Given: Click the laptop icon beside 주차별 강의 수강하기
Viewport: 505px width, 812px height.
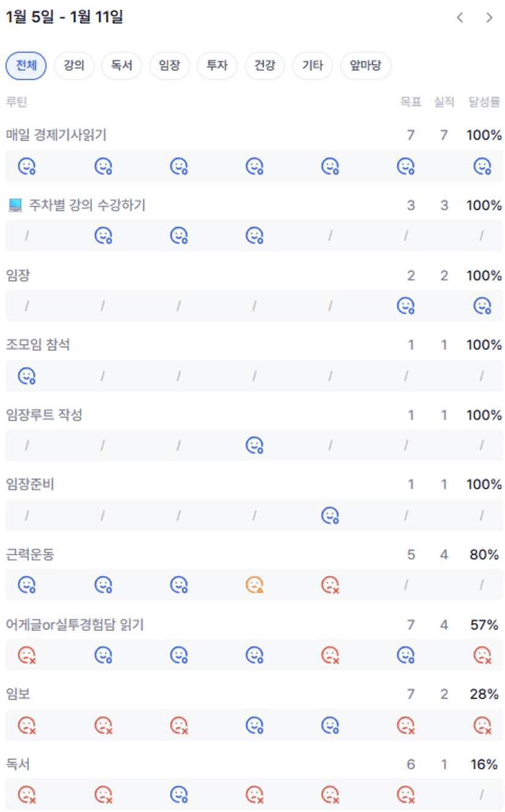Looking at the screenshot, I should click(15, 206).
